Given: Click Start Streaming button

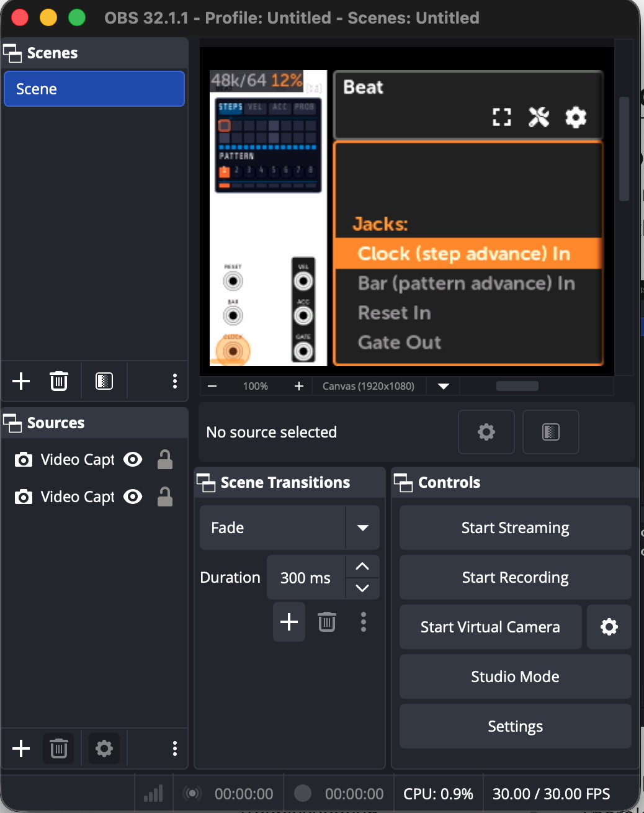Looking at the screenshot, I should tap(516, 528).
